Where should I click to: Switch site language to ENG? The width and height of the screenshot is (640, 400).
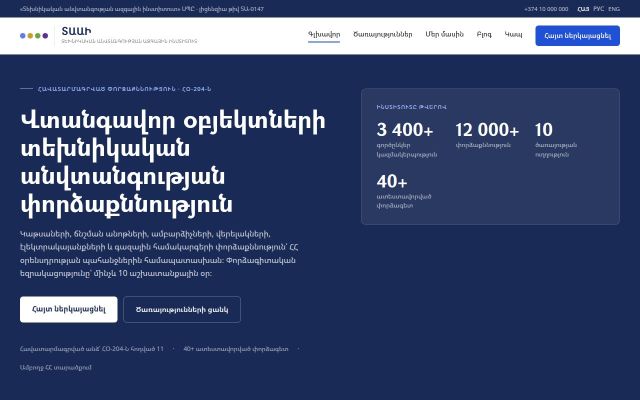(614, 9)
